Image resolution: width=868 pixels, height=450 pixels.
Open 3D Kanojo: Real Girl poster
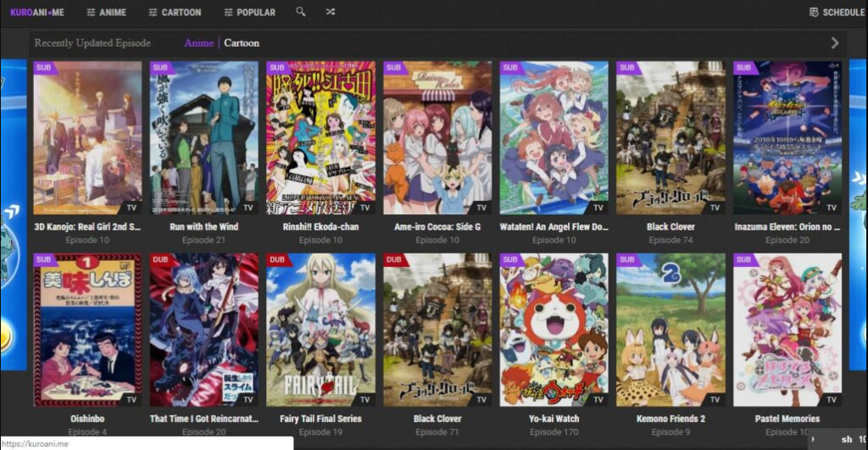87,138
